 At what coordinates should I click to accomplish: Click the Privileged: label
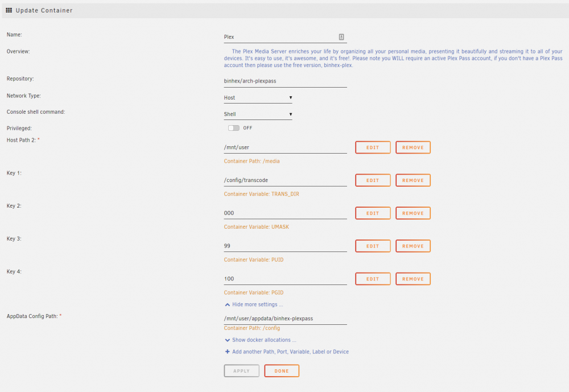point(19,129)
